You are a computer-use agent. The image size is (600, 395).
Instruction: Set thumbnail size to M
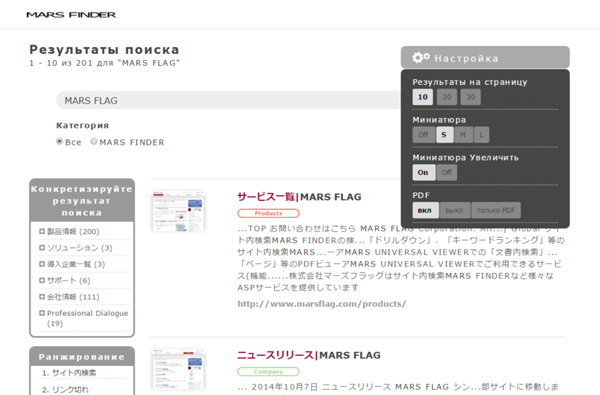(463, 135)
